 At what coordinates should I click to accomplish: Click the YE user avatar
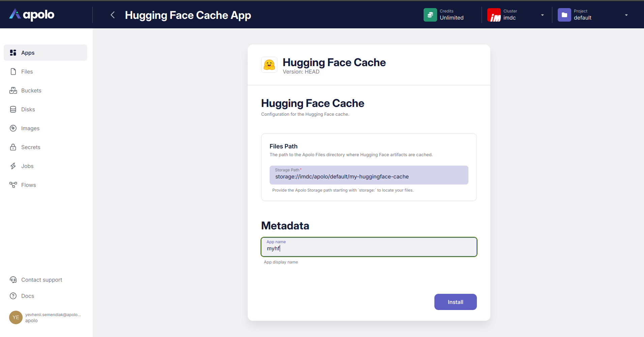(x=16, y=317)
